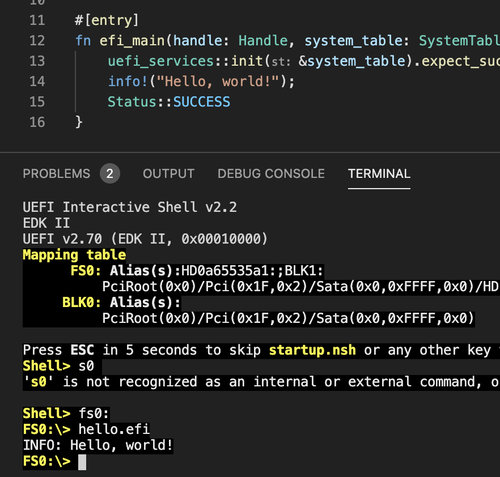
Task: Click the problems count badge 2
Action: tap(110, 174)
